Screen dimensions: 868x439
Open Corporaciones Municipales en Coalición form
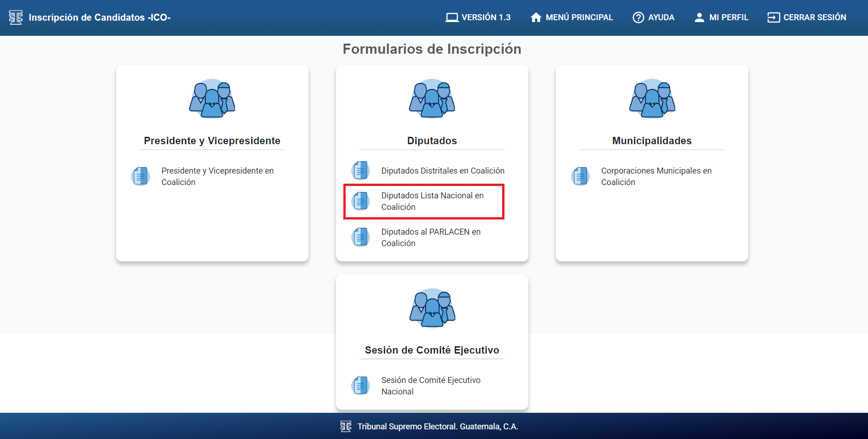(656, 176)
